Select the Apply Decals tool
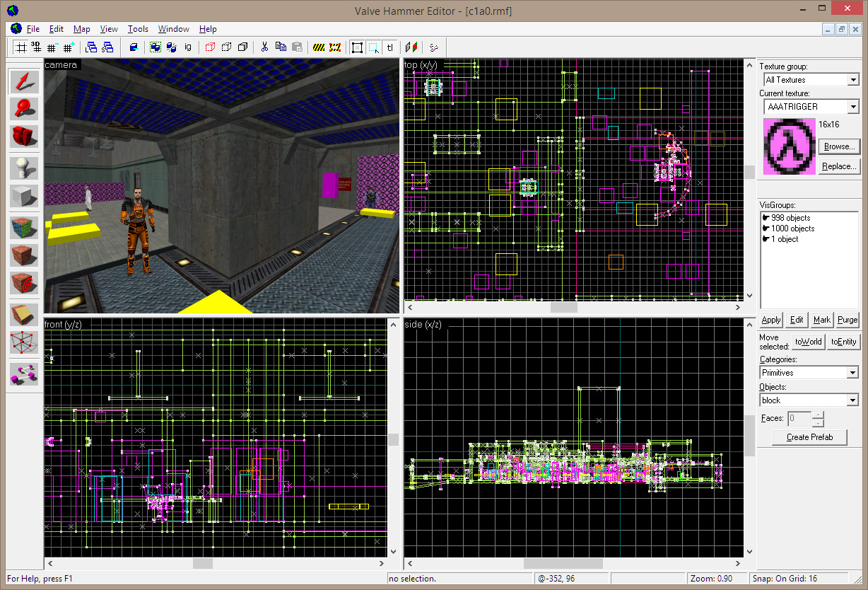The height and width of the screenshot is (590, 868). point(24,282)
